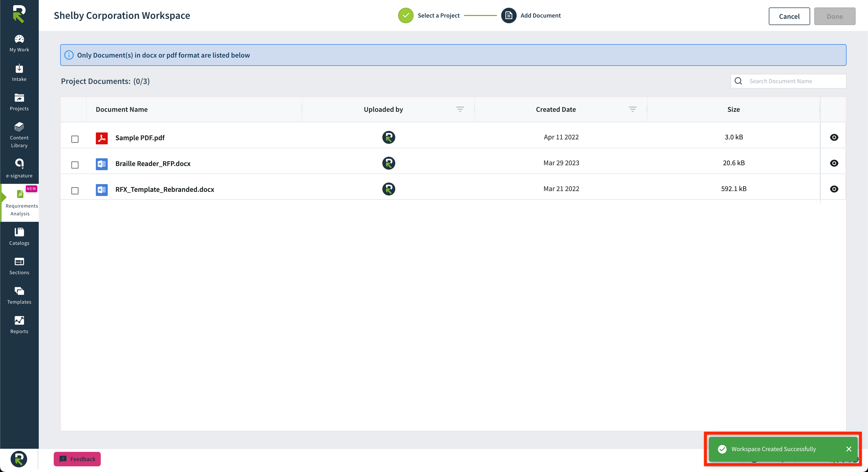Viewport: 868px width, 472px height.
Task: Open Catalogs from sidebar
Action: tap(19, 237)
